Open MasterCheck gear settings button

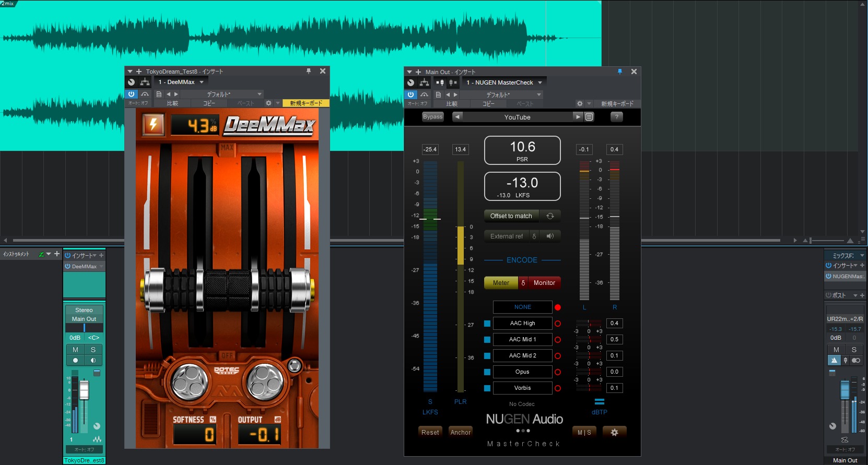pos(614,432)
